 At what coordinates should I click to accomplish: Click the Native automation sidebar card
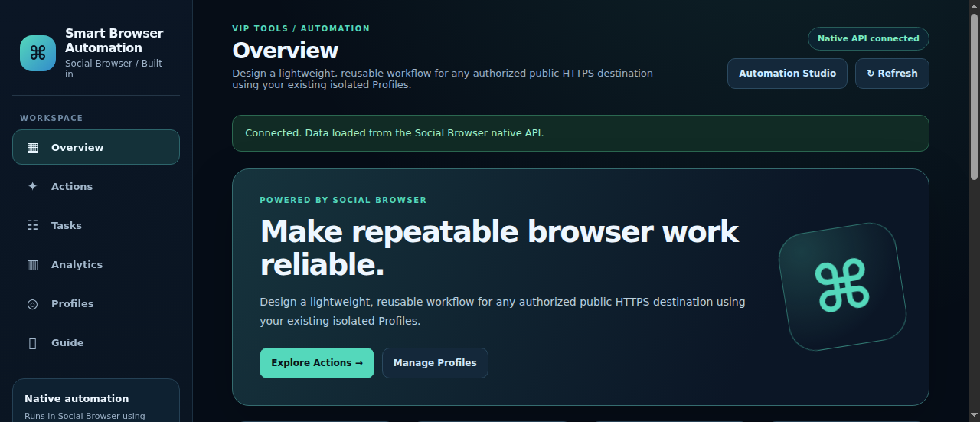tap(96, 401)
